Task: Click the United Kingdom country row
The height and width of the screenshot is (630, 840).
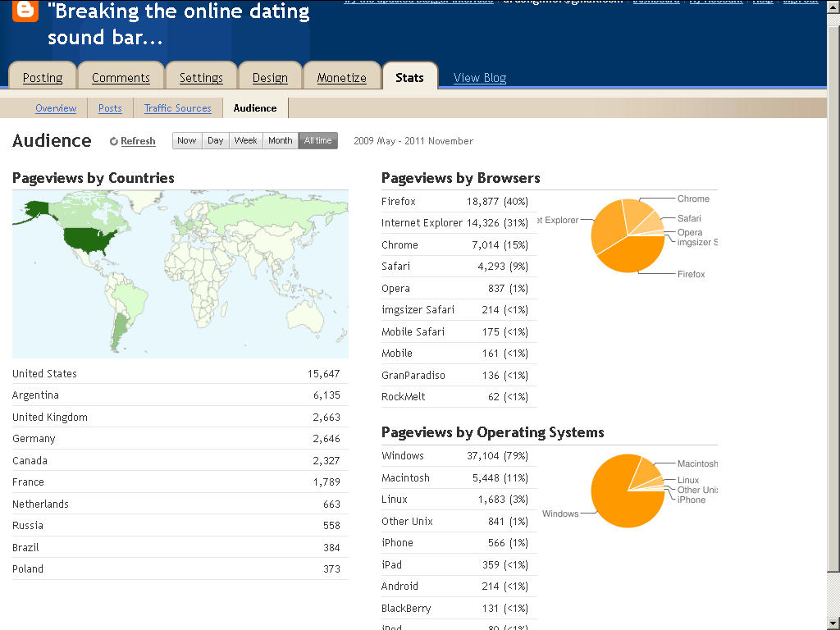Action: tap(180, 418)
